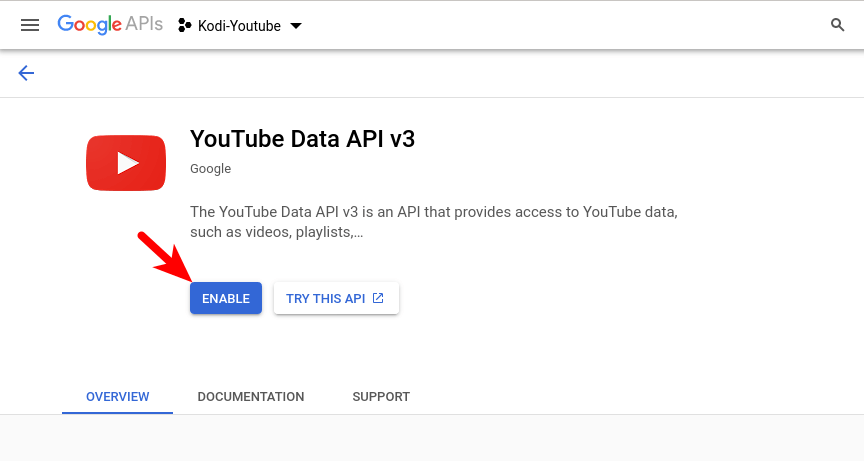Click the external link icon on Try This API

[378, 298]
